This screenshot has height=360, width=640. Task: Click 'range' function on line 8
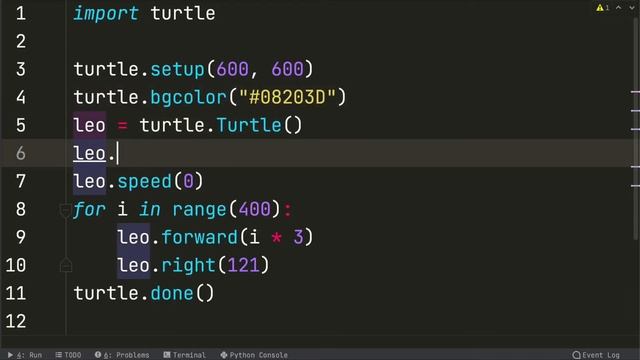pyautogui.click(x=199, y=209)
